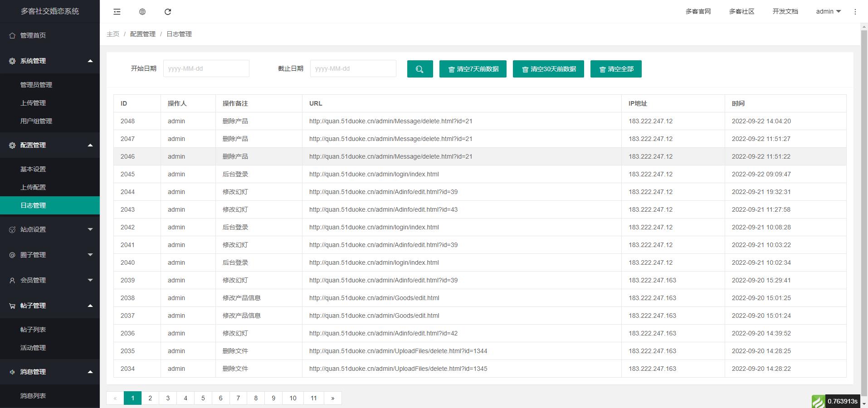This screenshot has width=868, height=408.
Task: Toggle the sidebar collapse icon
Action: (x=117, y=12)
